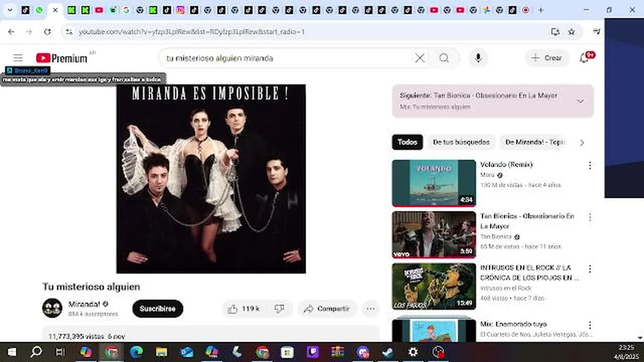Click the install/cast icon in address bar
The height and width of the screenshot is (362, 644).
tap(555, 32)
